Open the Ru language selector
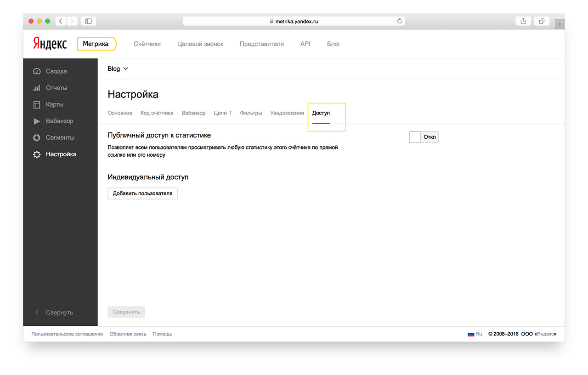 [475, 334]
